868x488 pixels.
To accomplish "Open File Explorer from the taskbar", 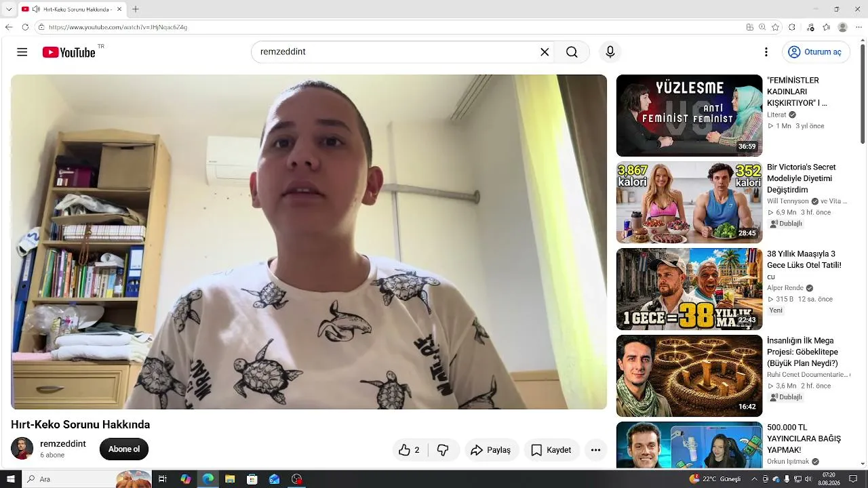I will tap(230, 479).
